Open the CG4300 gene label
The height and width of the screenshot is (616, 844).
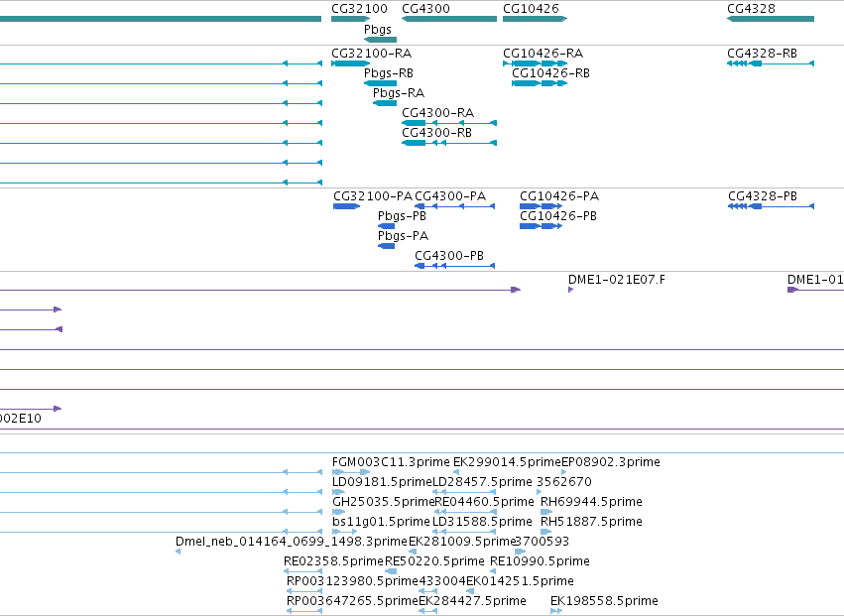pyautogui.click(x=425, y=9)
